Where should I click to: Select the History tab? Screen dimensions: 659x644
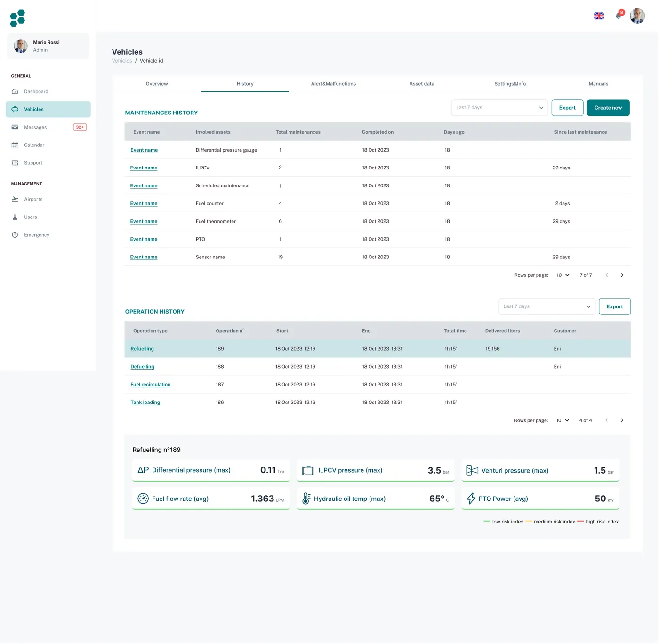tap(245, 84)
